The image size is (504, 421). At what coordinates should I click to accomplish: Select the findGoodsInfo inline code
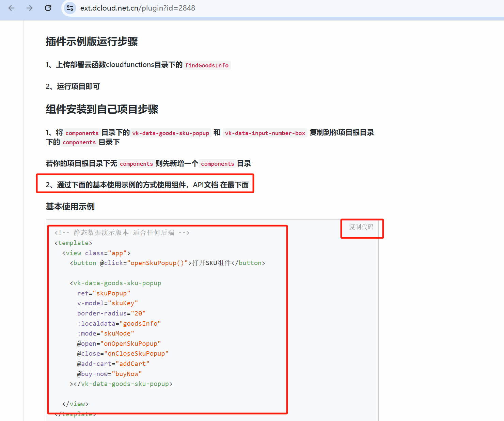[207, 65]
